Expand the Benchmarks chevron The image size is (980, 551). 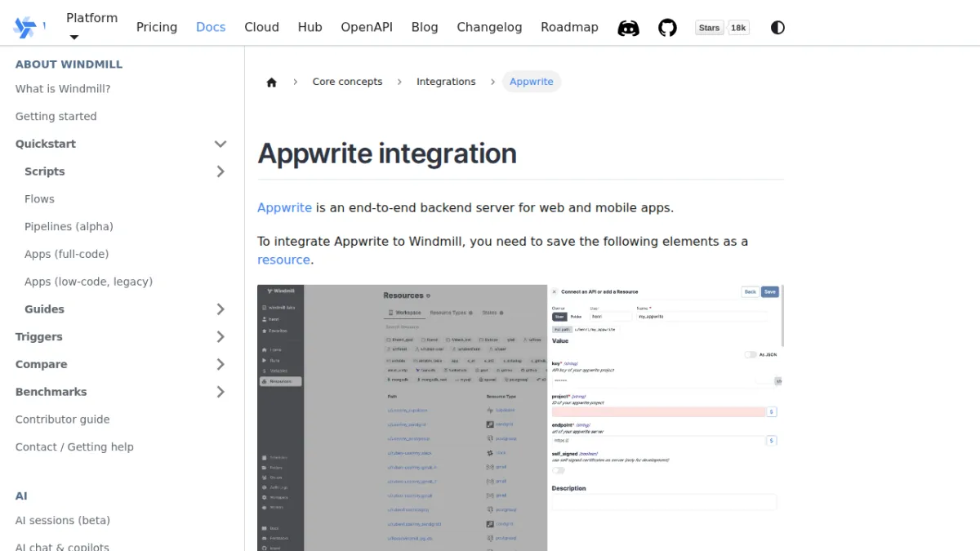point(220,392)
